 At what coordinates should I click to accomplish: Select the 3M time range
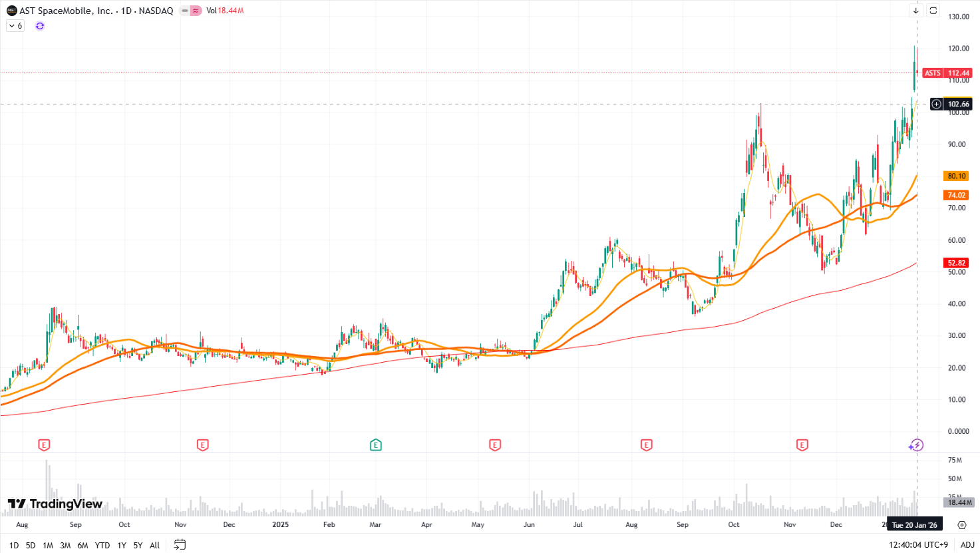coord(65,545)
